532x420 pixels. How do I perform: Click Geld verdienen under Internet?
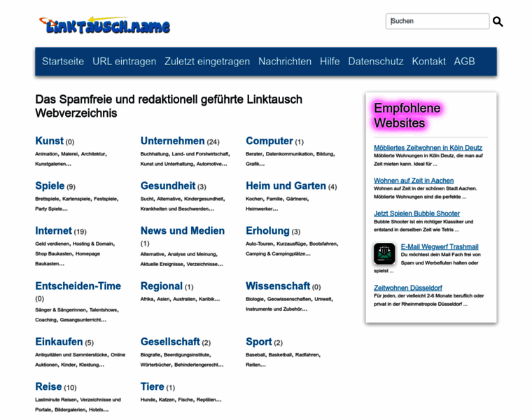(52, 244)
